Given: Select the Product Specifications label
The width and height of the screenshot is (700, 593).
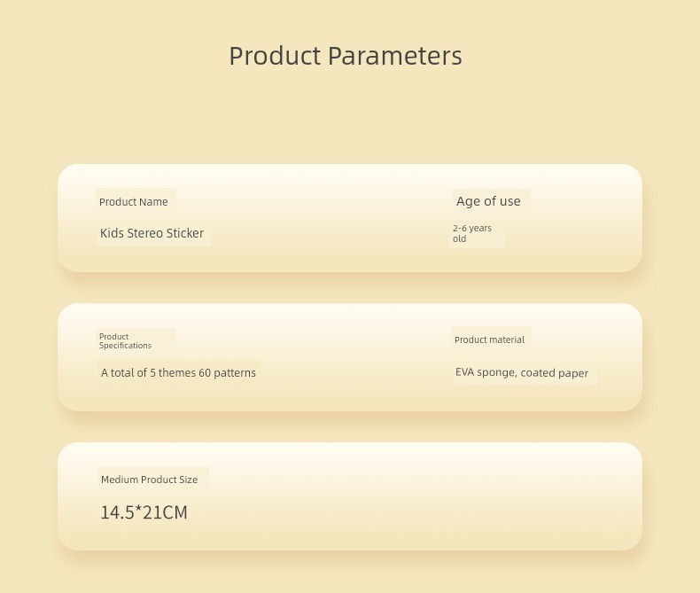Looking at the screenshot, I should 125,341.
